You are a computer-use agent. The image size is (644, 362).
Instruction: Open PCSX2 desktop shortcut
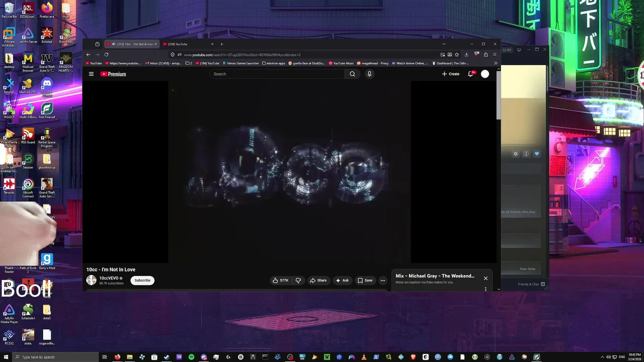9,337
